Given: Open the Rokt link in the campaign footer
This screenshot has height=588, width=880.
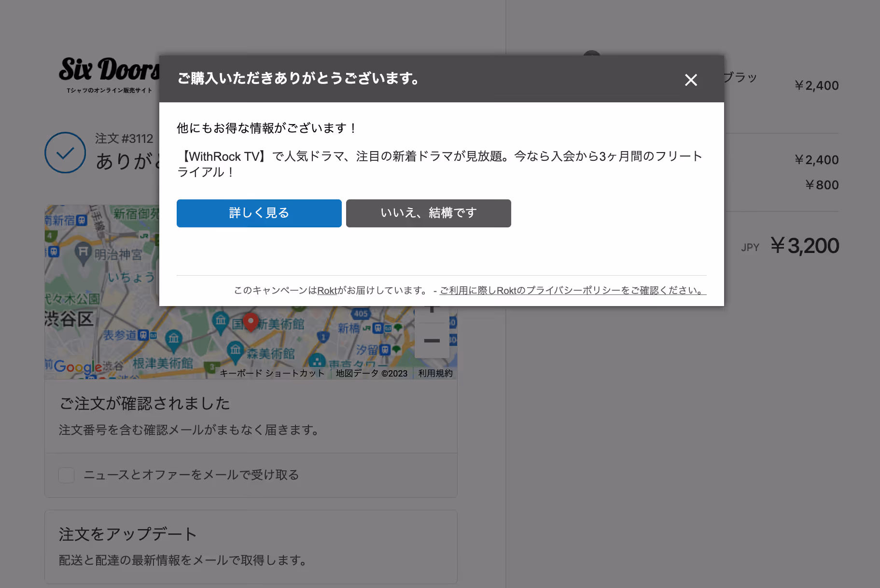Looking at the screenshot, I should [x=327, y=291].
